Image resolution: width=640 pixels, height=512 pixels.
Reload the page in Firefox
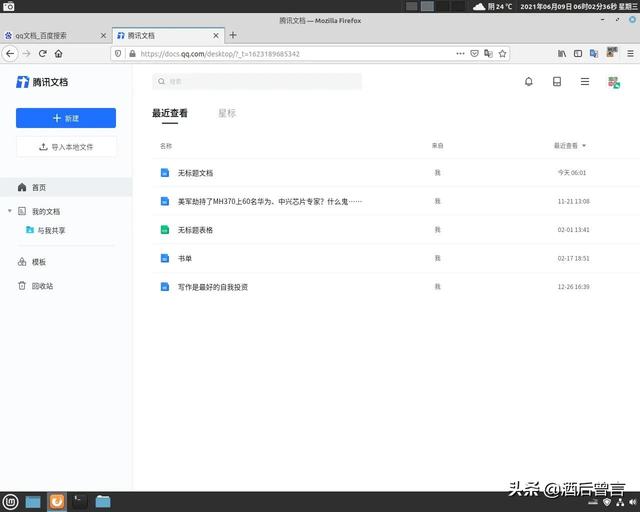(x=42, y=53)
